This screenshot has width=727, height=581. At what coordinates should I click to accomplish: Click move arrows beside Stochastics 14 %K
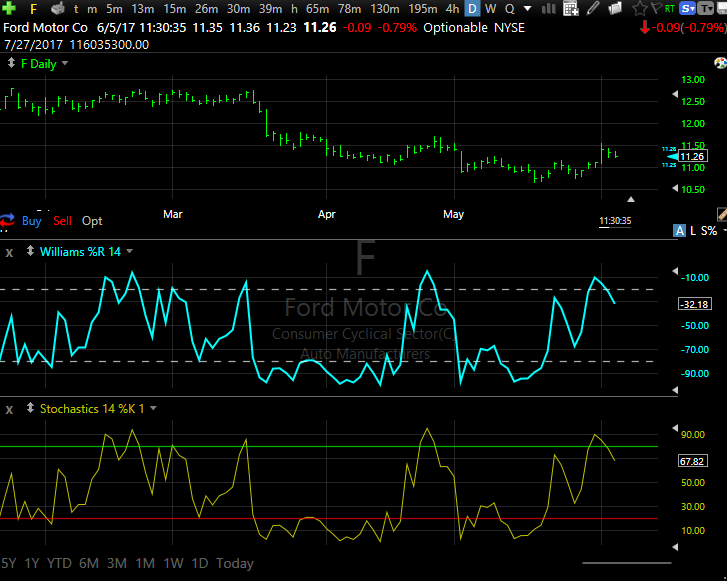[x=30, y=408]
